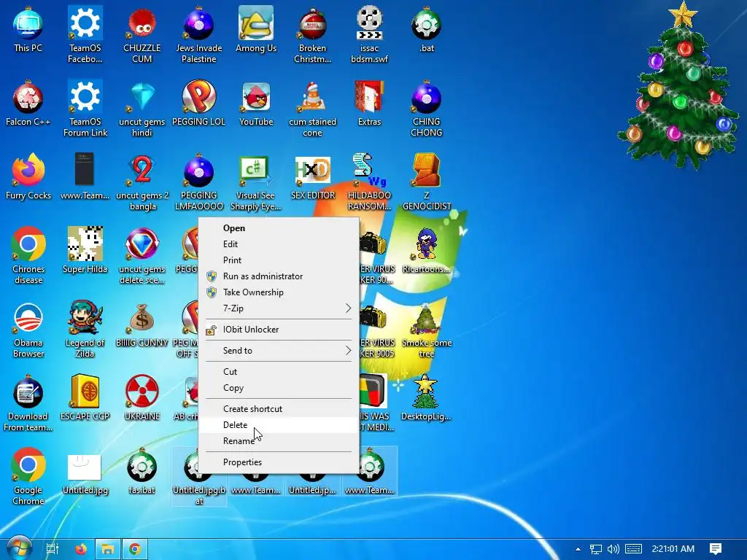Launch Chrome from the taskbar
This screenshot has height=560, width=747.
[135, 549]
